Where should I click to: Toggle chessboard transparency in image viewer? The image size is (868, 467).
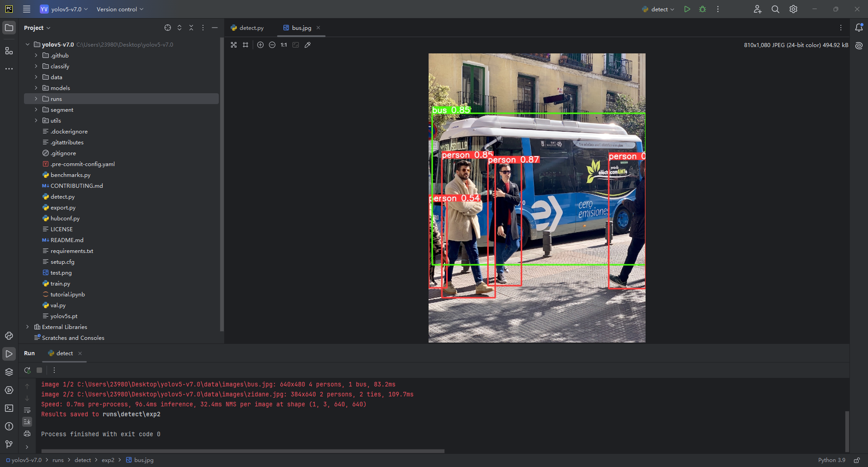tap(234, 45)
